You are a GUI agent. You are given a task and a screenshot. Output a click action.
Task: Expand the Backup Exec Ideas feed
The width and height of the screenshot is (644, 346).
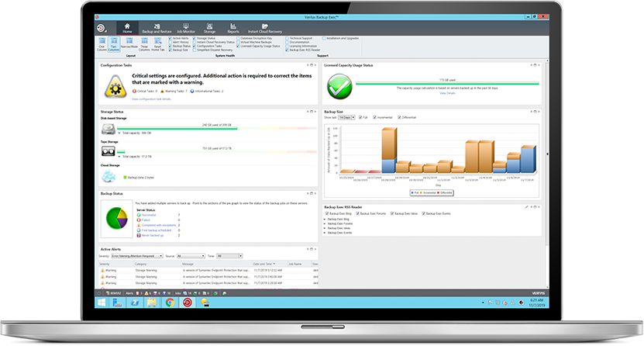325,229
